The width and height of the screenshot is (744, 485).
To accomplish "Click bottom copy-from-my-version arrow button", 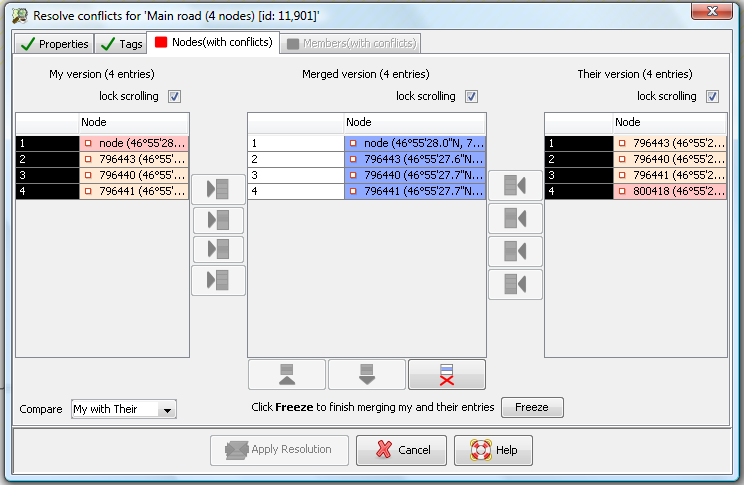I will pos(217,280).
